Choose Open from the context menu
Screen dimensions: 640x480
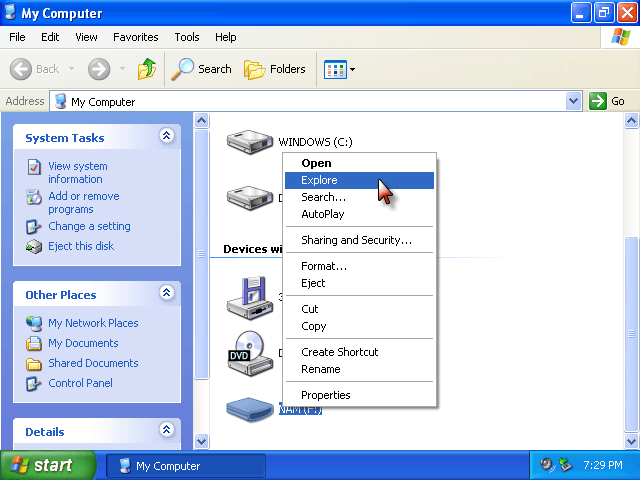click(359, 163)
